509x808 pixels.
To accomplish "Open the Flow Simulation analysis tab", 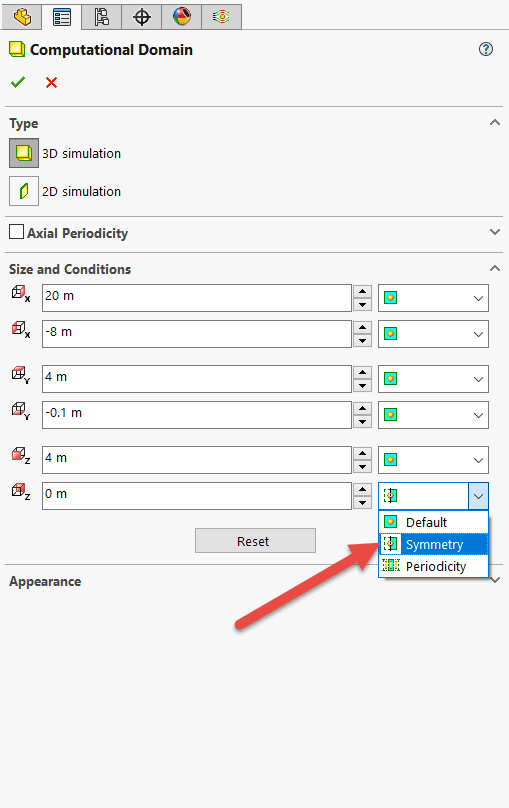I will tap(222, 18).
